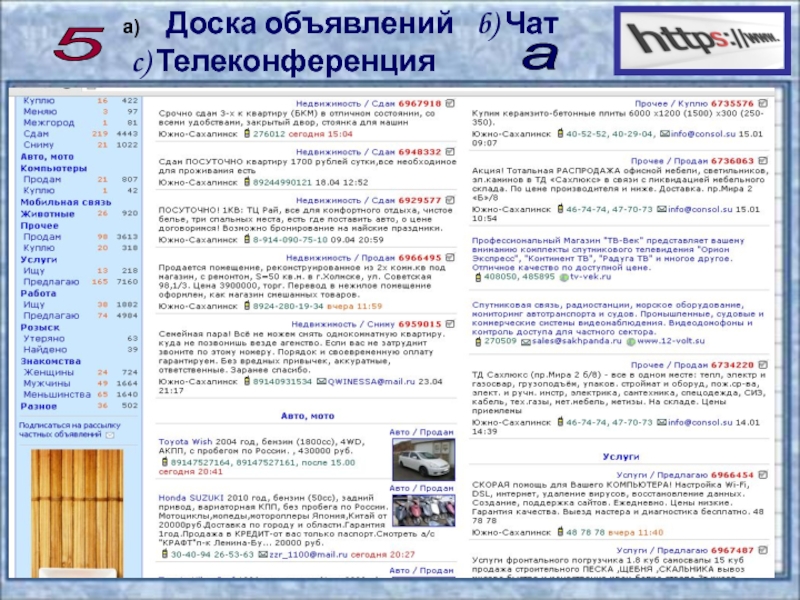
Task: Open ad number 6967487
Action: coord(732,551)
